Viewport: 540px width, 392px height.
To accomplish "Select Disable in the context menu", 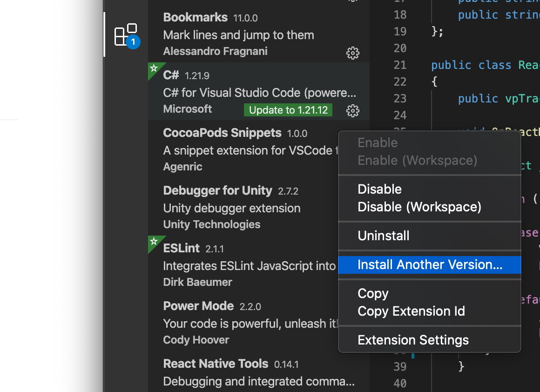I will [x=430, y=189].
